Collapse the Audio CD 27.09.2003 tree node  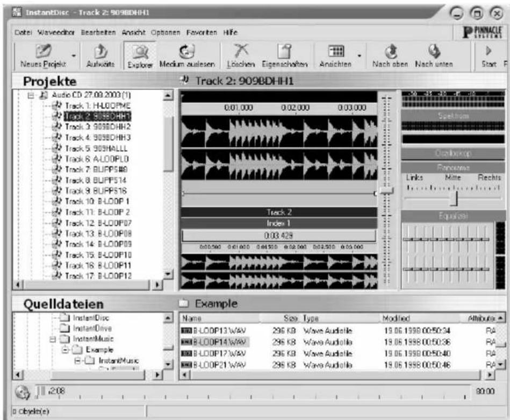31,95
